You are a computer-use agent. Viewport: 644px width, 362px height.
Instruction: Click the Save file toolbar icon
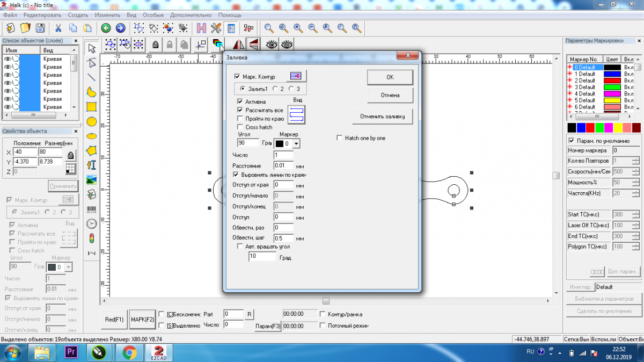[40, 28]
